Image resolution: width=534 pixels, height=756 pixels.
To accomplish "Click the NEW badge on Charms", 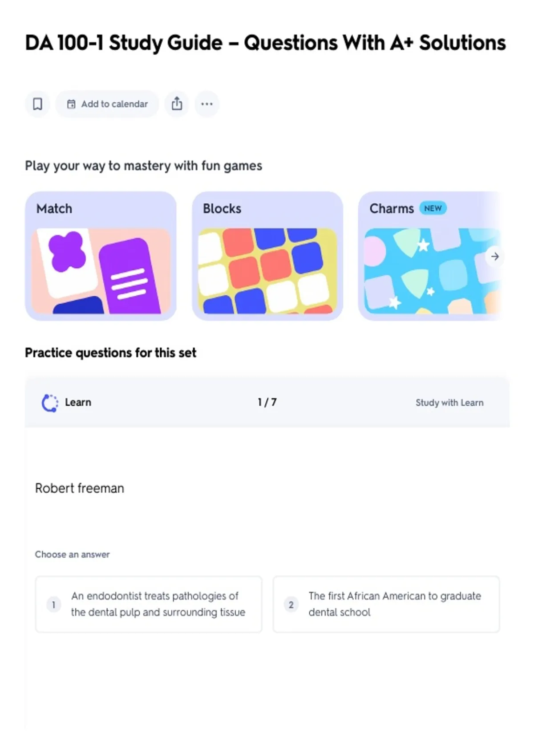I will pos(433,208).
